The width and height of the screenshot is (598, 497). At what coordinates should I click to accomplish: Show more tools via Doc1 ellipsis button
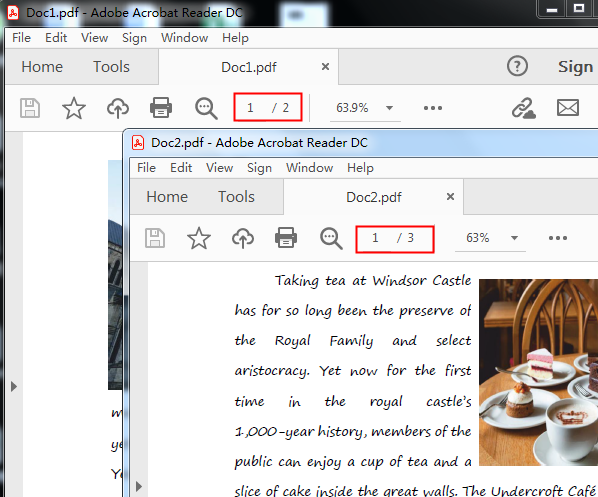(x=433, y=108)
